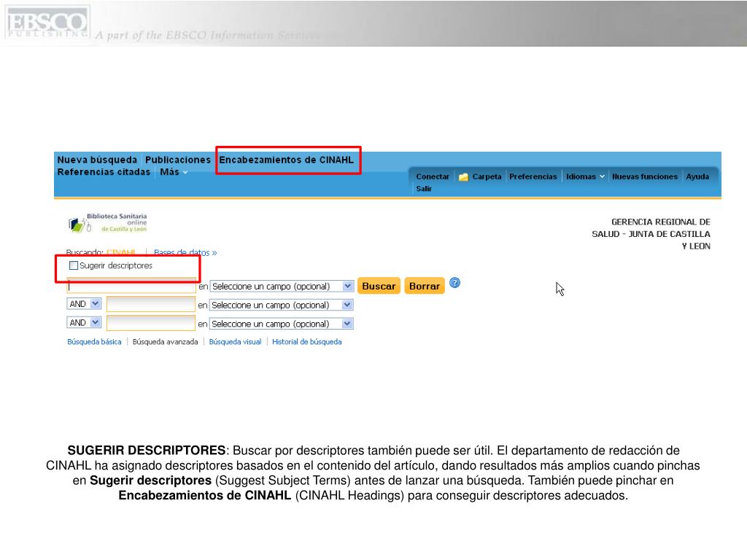
Task: Enable the Sugerir descriptores checkbox
Action: (x=74, y=265)
